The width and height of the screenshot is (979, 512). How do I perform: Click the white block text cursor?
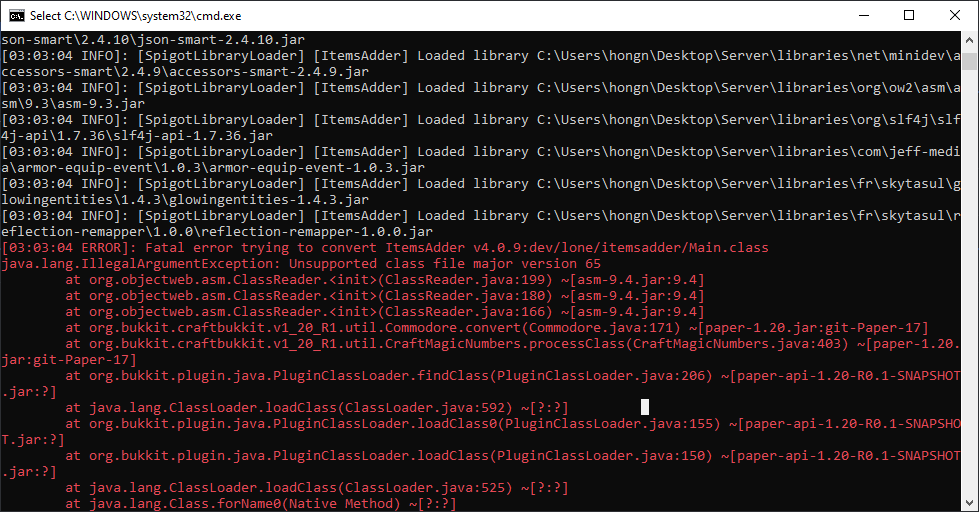645,407
